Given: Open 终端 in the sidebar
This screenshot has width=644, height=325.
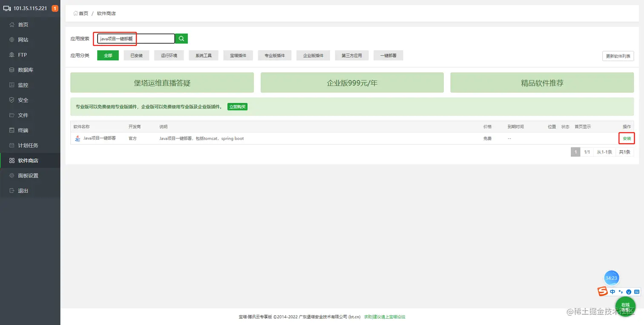Looking at the screenshot, I should click(x=23, y=130).
